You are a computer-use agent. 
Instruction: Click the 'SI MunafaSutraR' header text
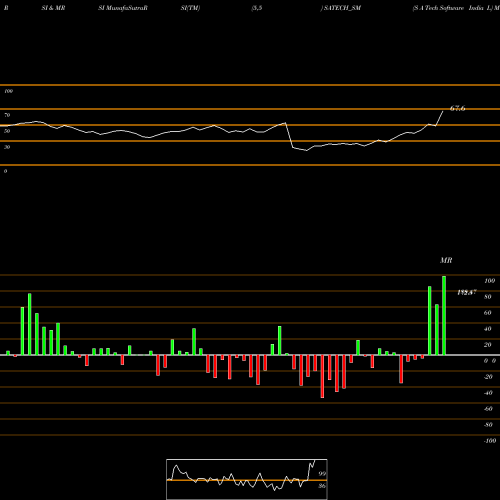click(x=123, y=8)
